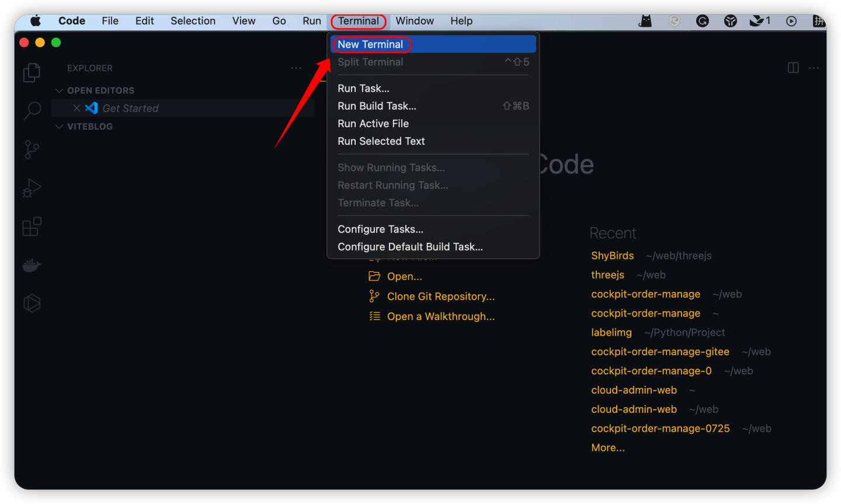The width and height of the screenshot is (841, 504).
Task: Open recent project ShyBirds
Action: (x=612, y=255)
